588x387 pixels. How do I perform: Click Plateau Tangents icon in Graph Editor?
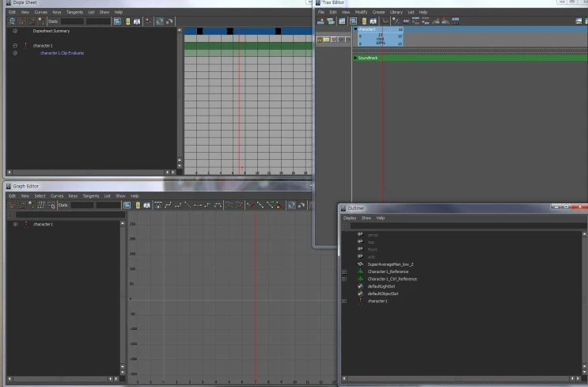(218, 205)
